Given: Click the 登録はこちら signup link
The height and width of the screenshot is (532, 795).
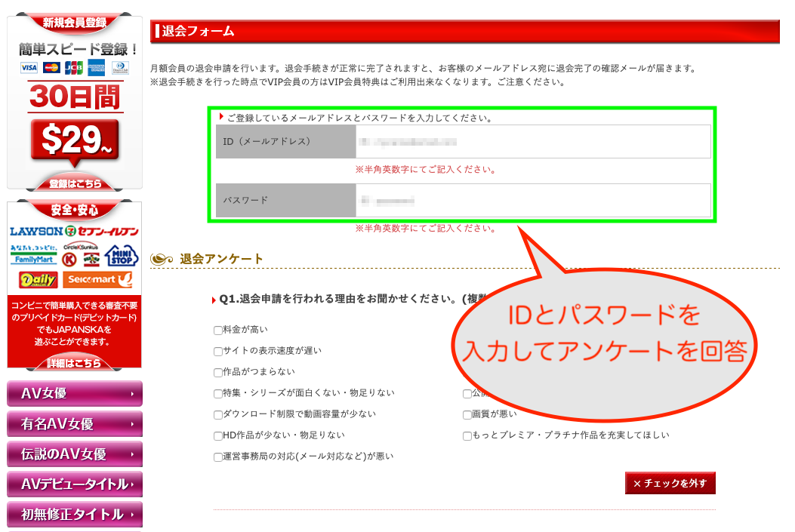Looking at the screenshot, I should click(74, 183).
